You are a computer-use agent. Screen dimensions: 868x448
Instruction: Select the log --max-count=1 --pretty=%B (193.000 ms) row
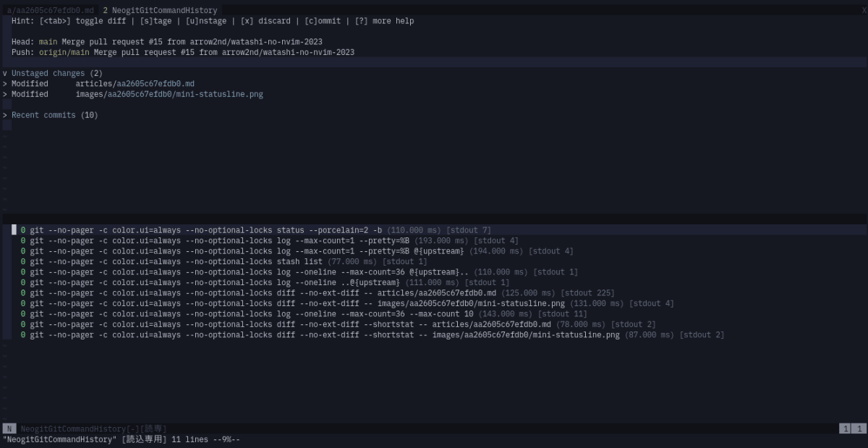pos(270,241)
